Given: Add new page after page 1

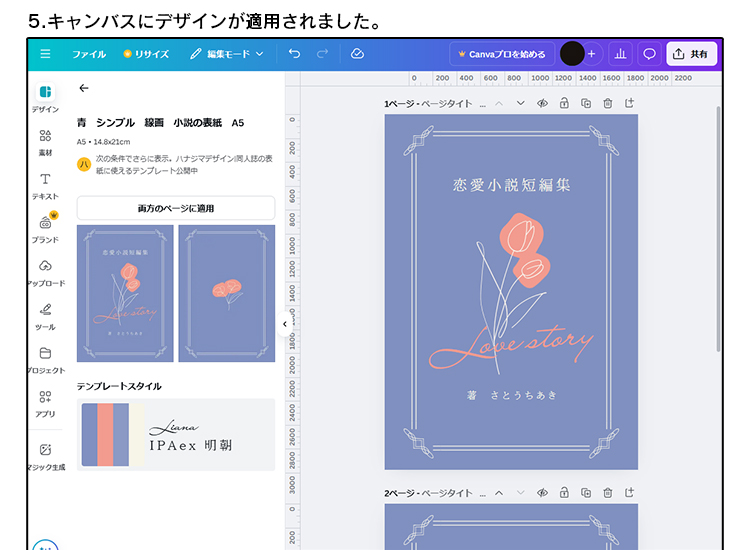Looking at the screenshot, I should coord(629,103).
